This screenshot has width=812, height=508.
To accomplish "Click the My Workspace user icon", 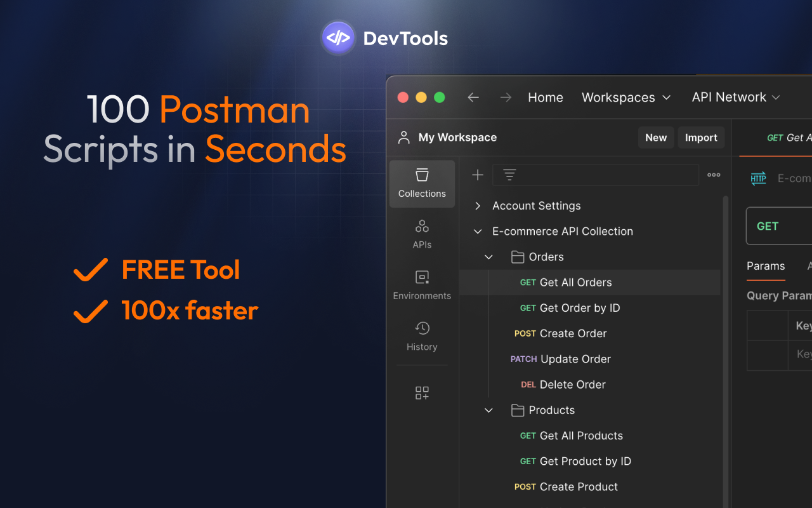I will [x=403, y=138].
